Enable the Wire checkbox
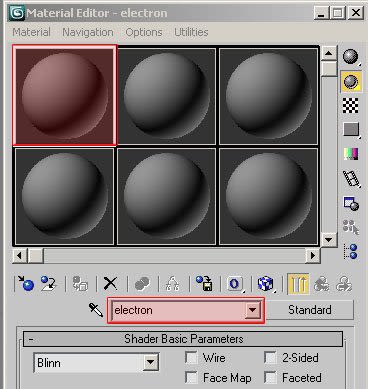Image resolution: width=368 pixels, height=389 pixels. coord(191,358)
